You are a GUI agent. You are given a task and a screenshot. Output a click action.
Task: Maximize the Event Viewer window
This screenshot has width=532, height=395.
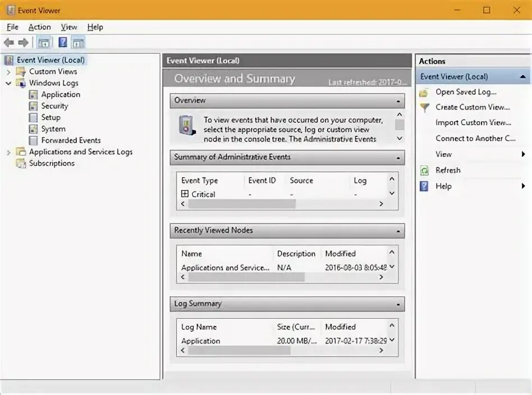pyautogui.click(x=487, y=10)
